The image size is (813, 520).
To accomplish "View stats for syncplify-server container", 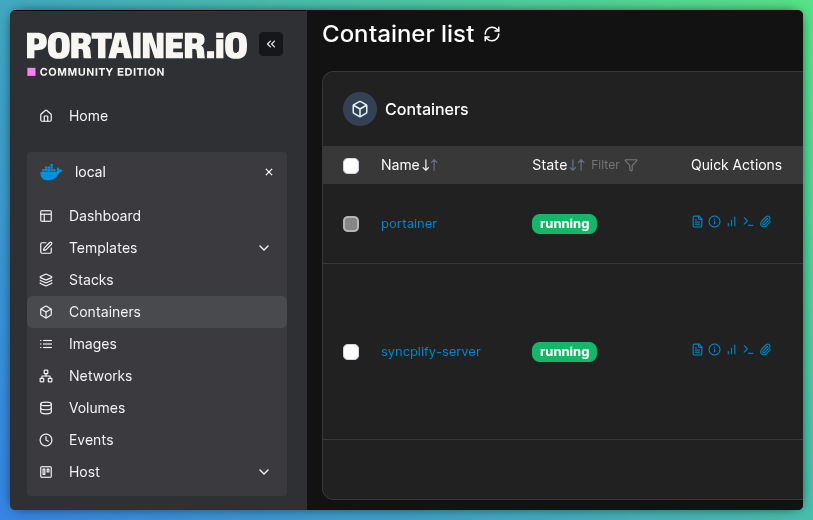I will [731, 350].
